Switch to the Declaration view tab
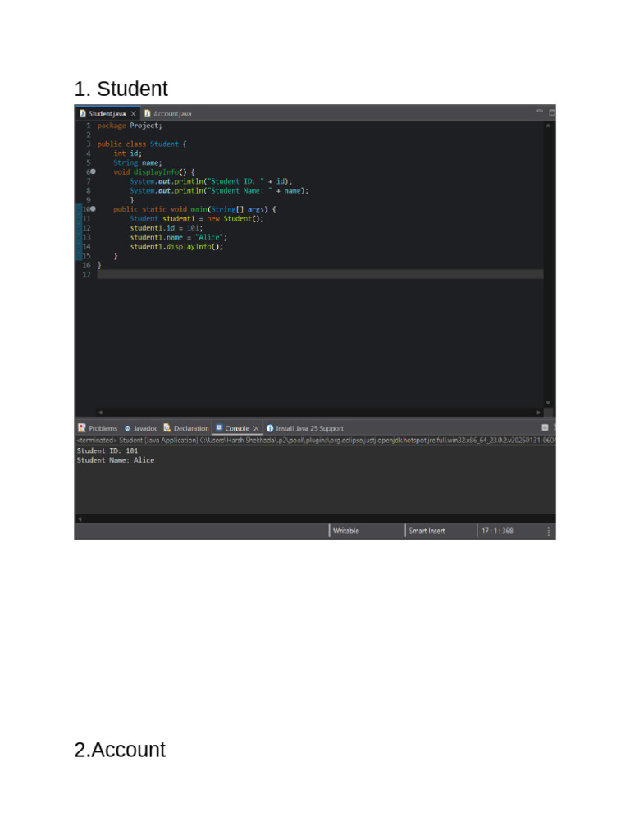This screenshot has width=630, height=840. click(190, 428)
